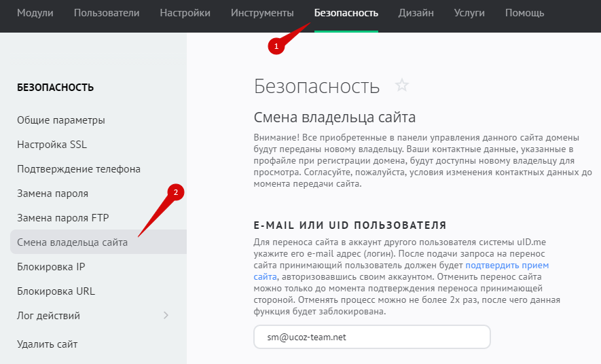The image size is (601, 364).
Task: Open the Услуги menu
Action: point(469,13)
